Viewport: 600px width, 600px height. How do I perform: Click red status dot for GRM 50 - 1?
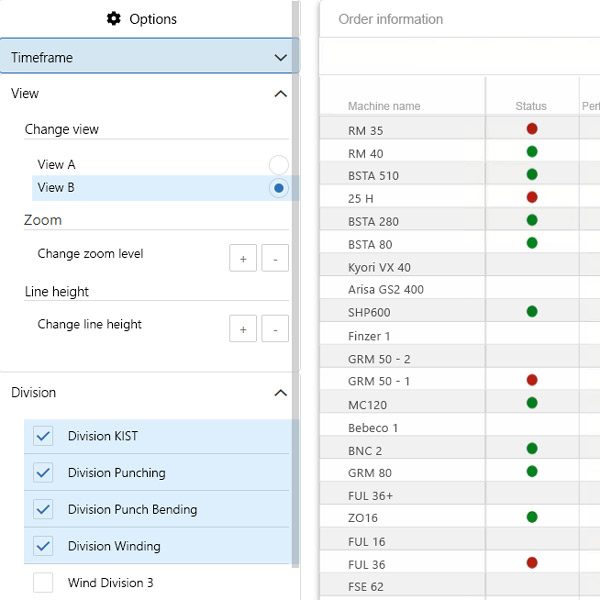click(532, 380)
